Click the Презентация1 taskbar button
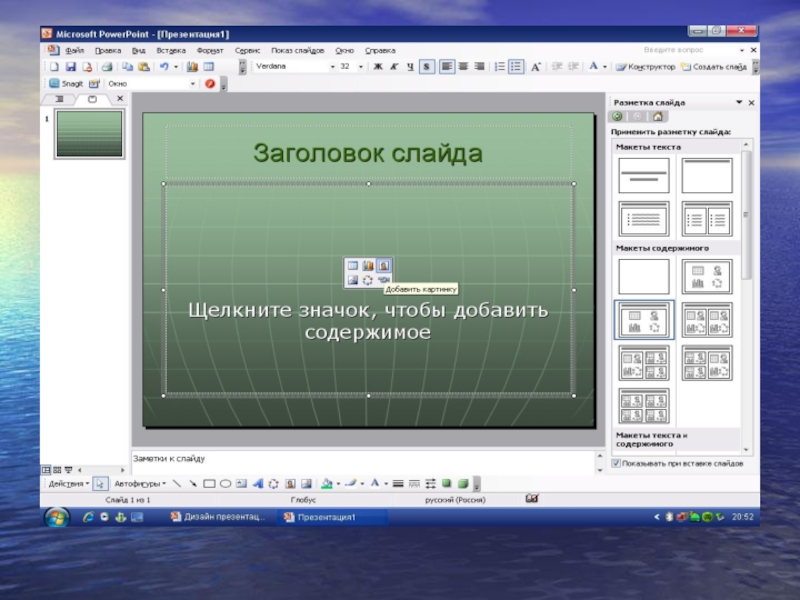 [332, 517]
